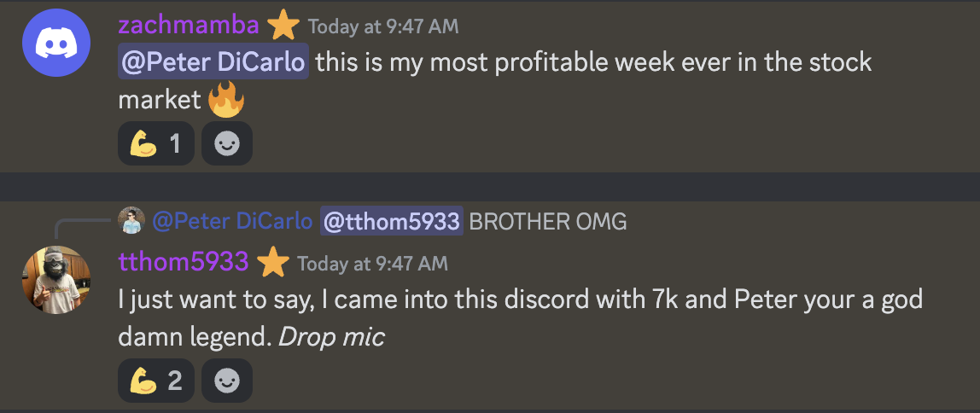Open tthom5933's username profile
The height and width of the screenshot is (413, 980).
(x=184, y=262)
